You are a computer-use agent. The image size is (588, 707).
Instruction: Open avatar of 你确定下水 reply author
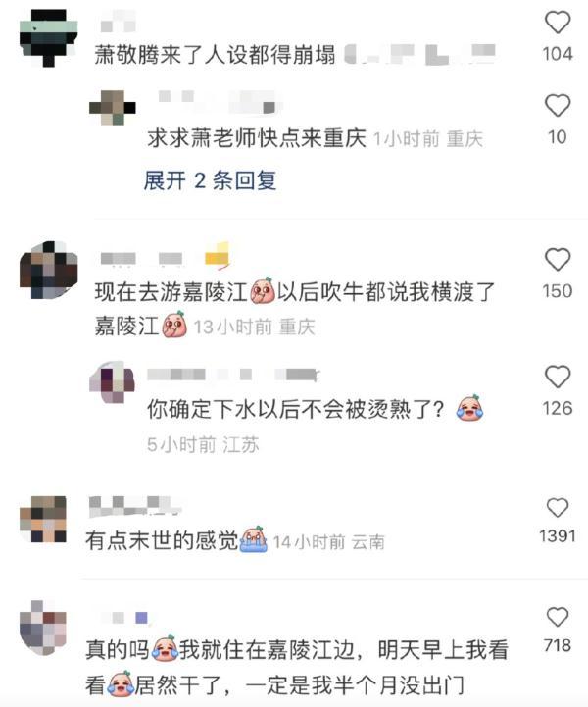pos(112,381)
